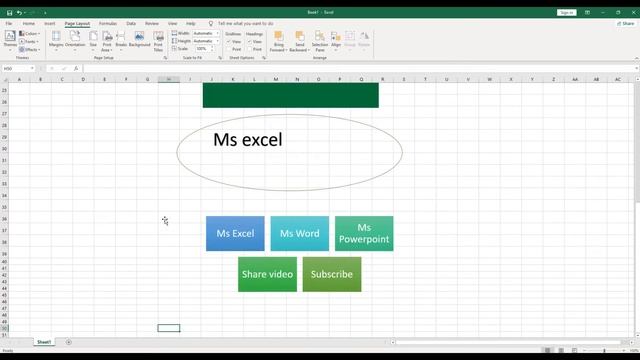Image resolution: width=640 pixels, height=360 pixels.
Task: Click the Save icon in title bar
Action: coord(9,13)
